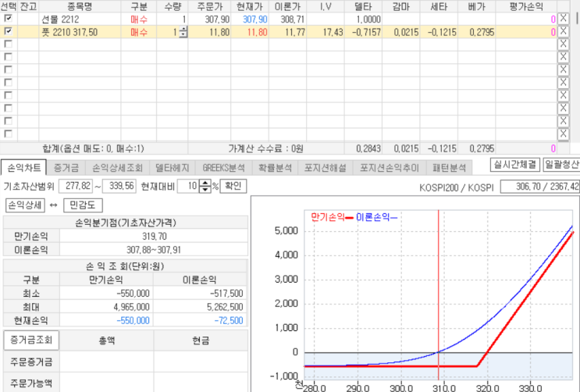580x392 pixels.
Task: Delete the 풋 2210 317.50 row with X
Action: (563, 31)
